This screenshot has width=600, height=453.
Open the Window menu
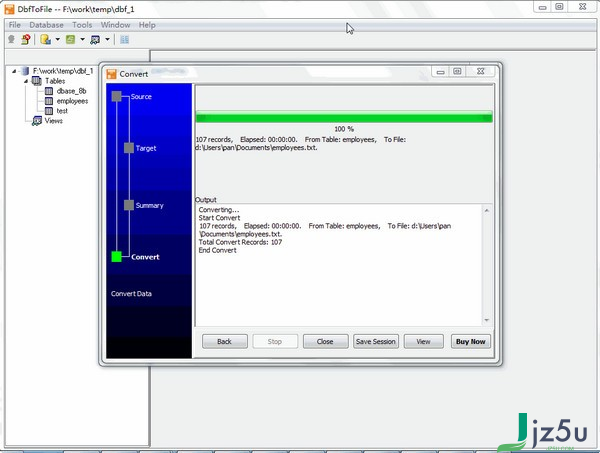115,25
